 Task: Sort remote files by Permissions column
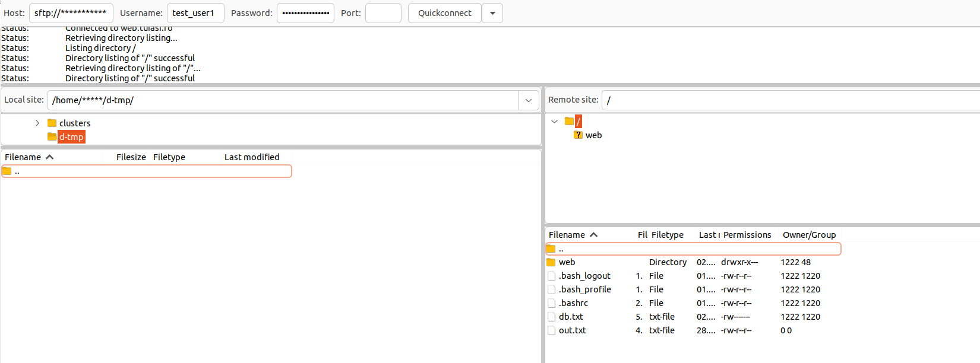(747, 235)
